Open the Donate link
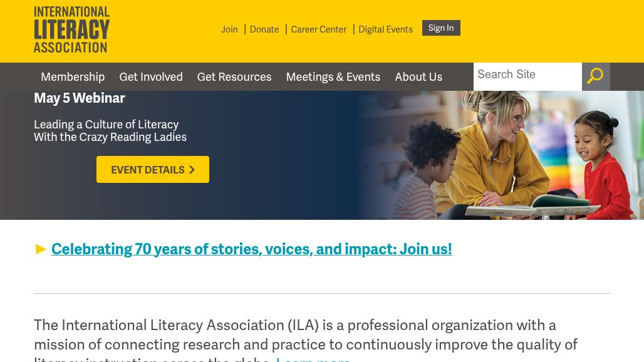 (x=264, y=29)
